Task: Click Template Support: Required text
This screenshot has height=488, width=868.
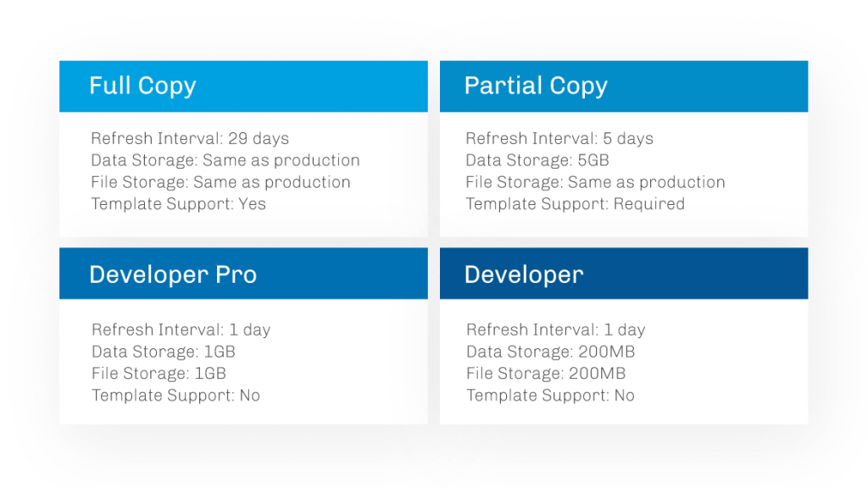Action: pos(575,203)
